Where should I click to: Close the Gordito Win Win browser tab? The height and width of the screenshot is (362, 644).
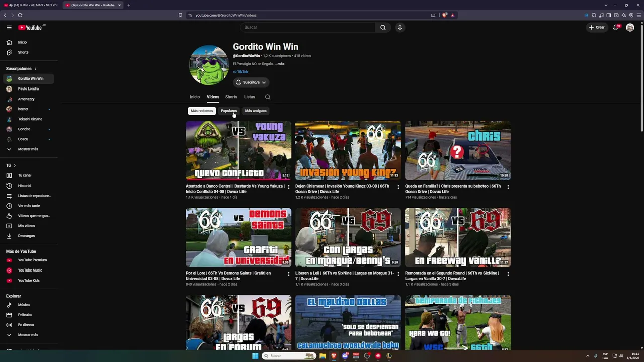point(119,5)
